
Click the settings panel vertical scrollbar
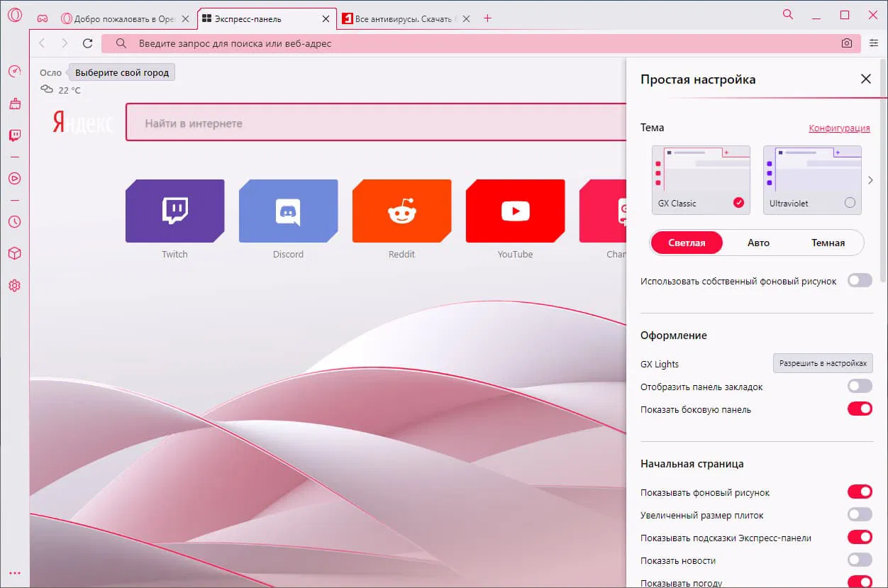point(884,170)
